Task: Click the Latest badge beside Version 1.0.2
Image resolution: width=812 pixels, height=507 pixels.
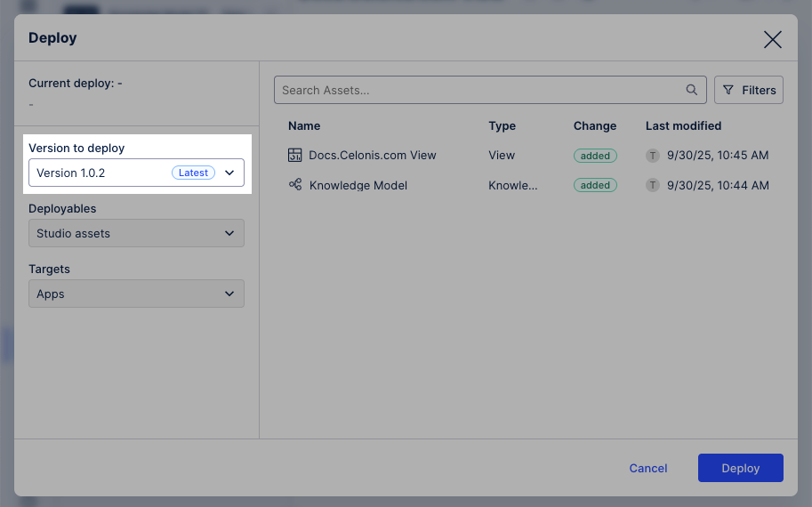Action: pos(193,173)
